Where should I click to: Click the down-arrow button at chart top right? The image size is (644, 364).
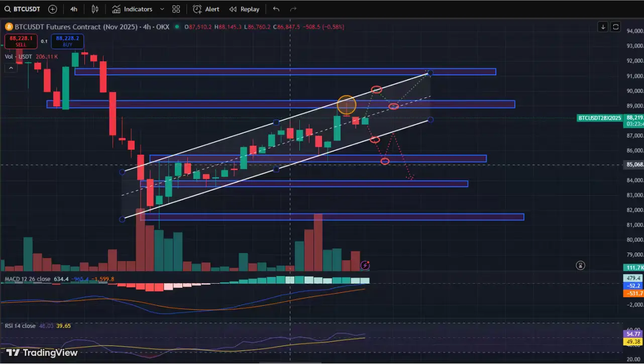click(603, 27)
